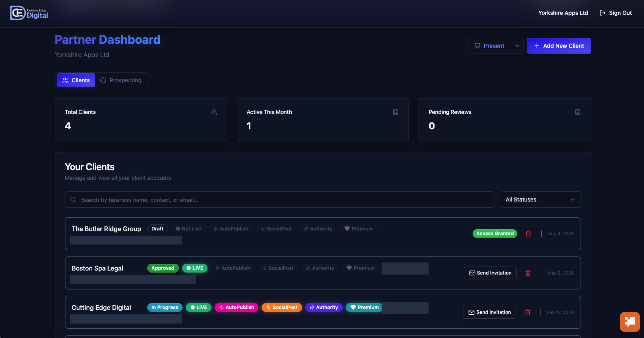Click the Total Clients people icon
The width and height of the screenshot is (644, 338).
pyautogui.click(x=214, y=112)
